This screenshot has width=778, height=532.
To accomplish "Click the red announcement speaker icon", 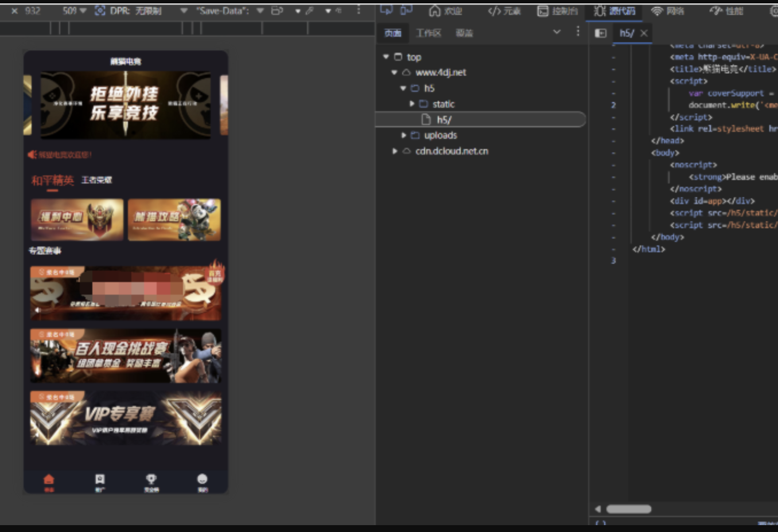I will tap(32, 154).
